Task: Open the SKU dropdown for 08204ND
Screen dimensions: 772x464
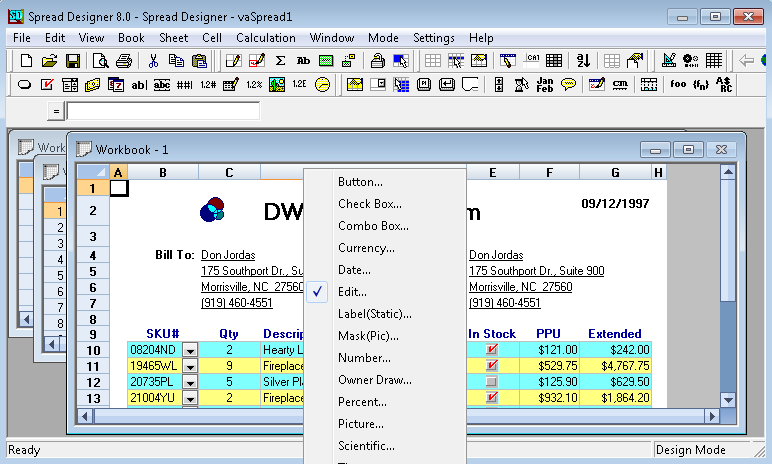Action: tap(190, 350)
